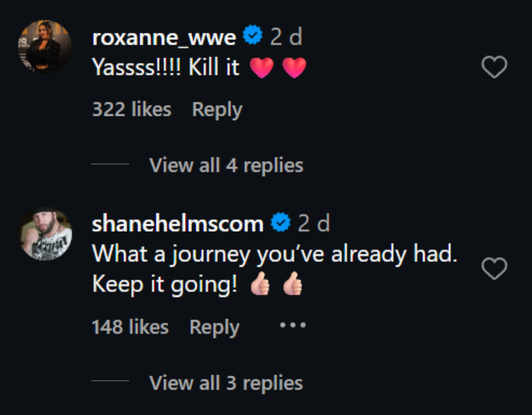Open shanehelmscom profile picture
Viewport: 532px width, 415px height.
coord(45,234)
